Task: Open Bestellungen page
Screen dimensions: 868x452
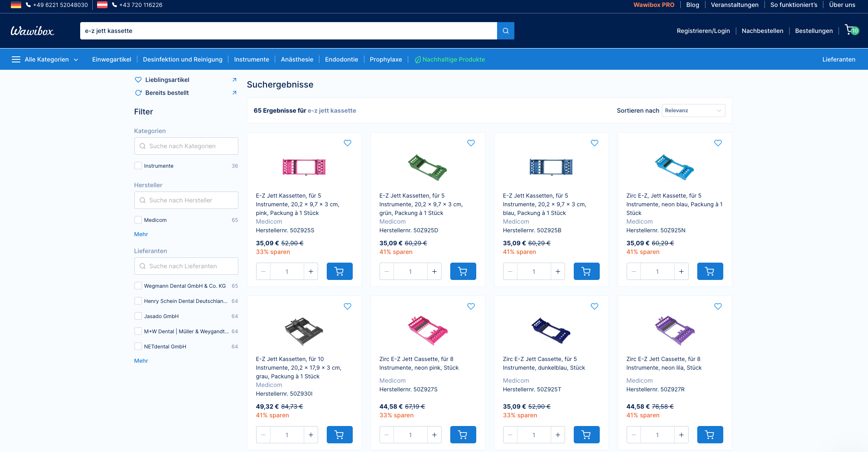Action: [814, 31]
